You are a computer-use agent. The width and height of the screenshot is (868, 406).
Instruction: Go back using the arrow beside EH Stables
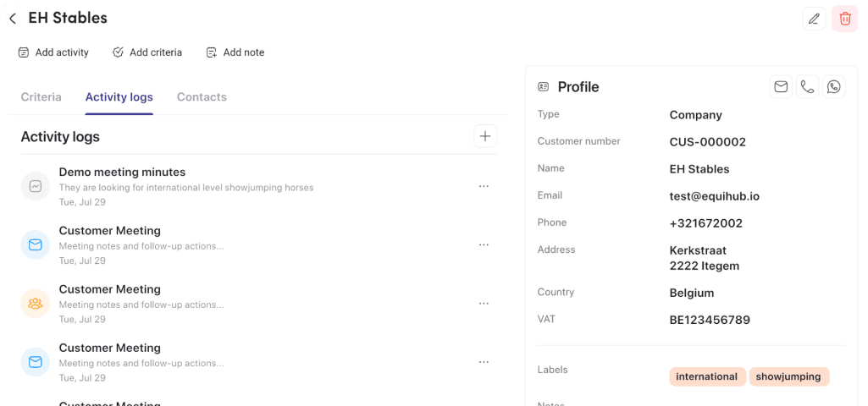coord(13,19)
